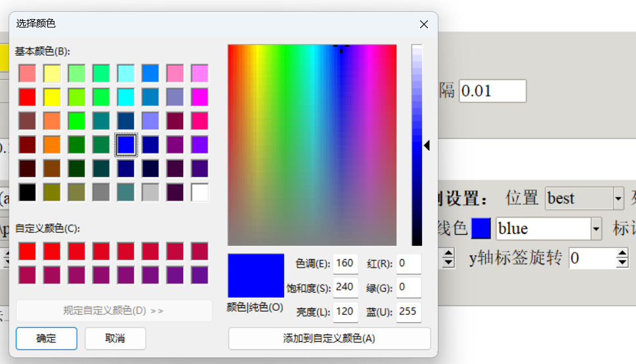
Task: Select the light pink-red top-left basic swatch
Action: (28, 73)
